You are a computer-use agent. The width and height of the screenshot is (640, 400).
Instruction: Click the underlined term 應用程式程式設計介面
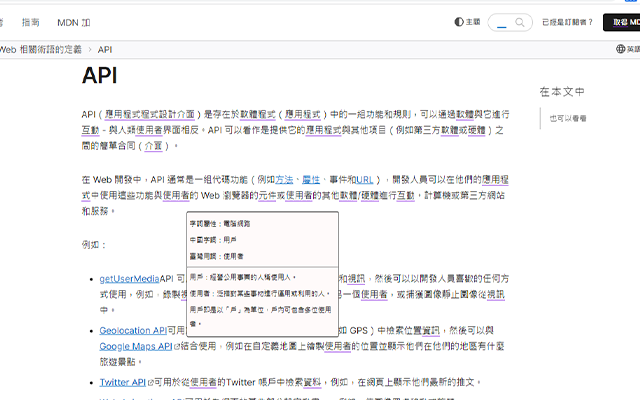[x=150, y=114]
